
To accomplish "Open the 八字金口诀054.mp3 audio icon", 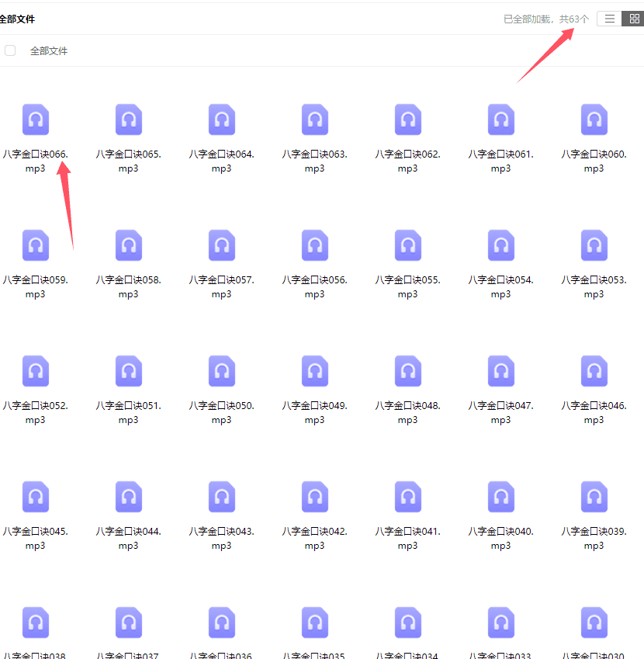I will click(501, 245).
